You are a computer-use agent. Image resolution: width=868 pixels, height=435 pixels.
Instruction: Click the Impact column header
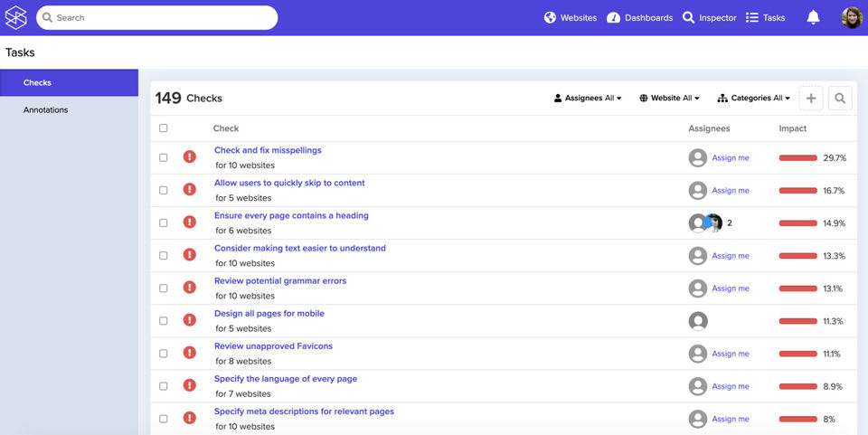[x=792, y=128]
